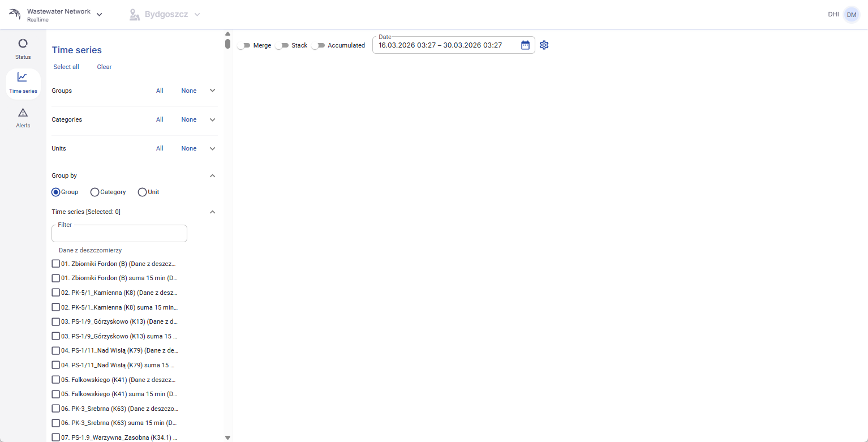Collapse the Time series [Selected: 0] list

click(x=213, y=212)
